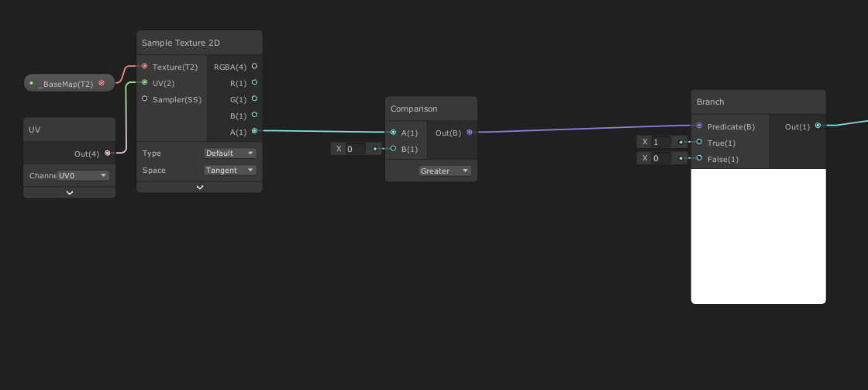Click the _BaseMap(T2) property output port
This screenshot has height=390, width=868.
click(x=102, y=83)
